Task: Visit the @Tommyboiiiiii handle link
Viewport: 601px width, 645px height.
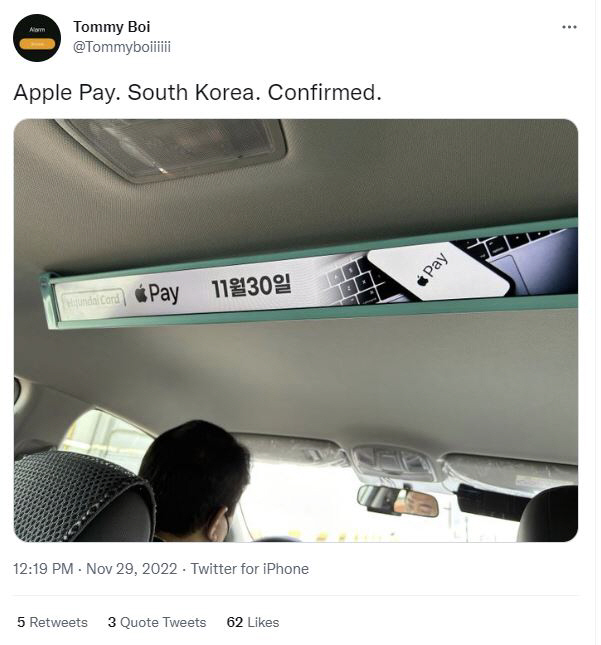Action: (x=122, y=47)
